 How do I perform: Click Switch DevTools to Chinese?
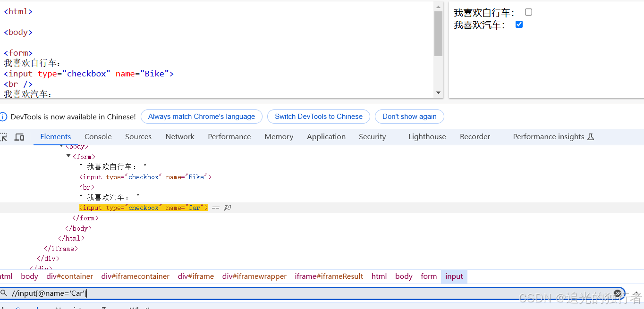318,116
